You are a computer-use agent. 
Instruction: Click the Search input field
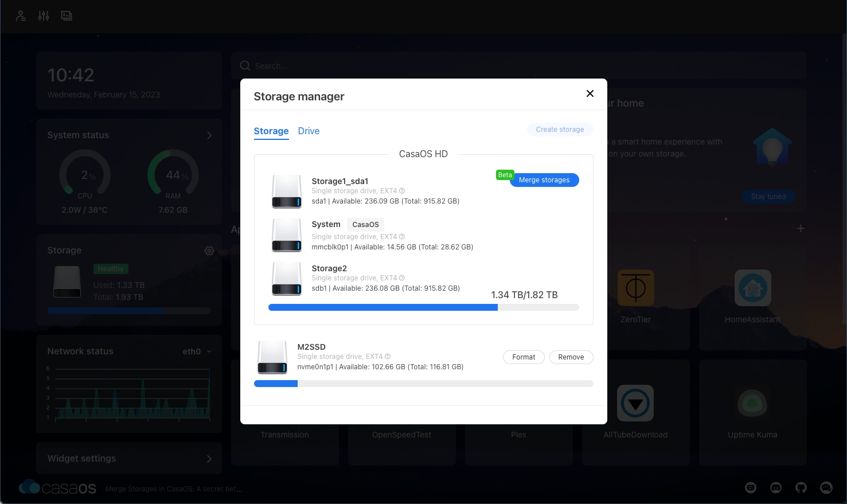pos(518,66)
